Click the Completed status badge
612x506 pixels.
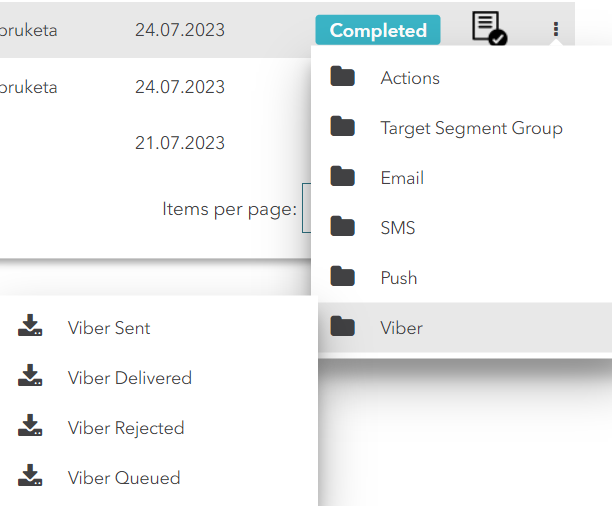pos(378,30)
